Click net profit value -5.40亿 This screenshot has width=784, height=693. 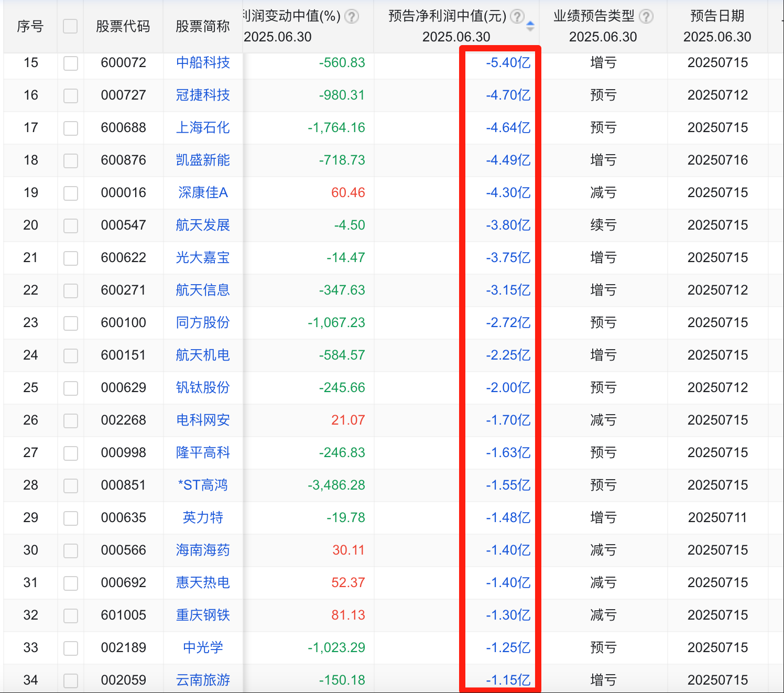coord(508,62)
